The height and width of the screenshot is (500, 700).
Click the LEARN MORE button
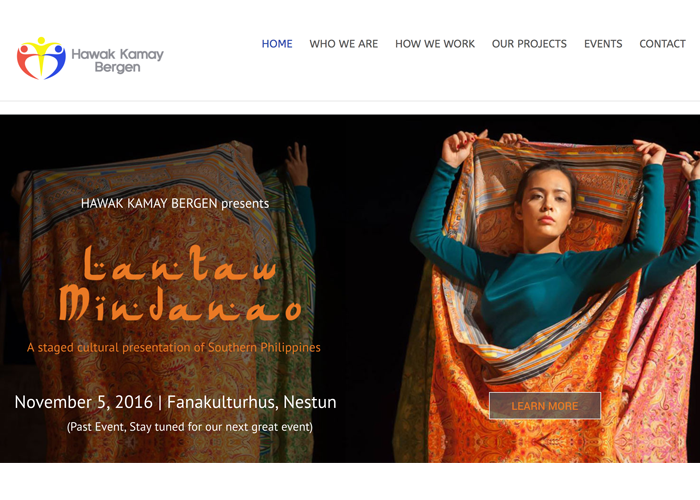coord(545,406)
